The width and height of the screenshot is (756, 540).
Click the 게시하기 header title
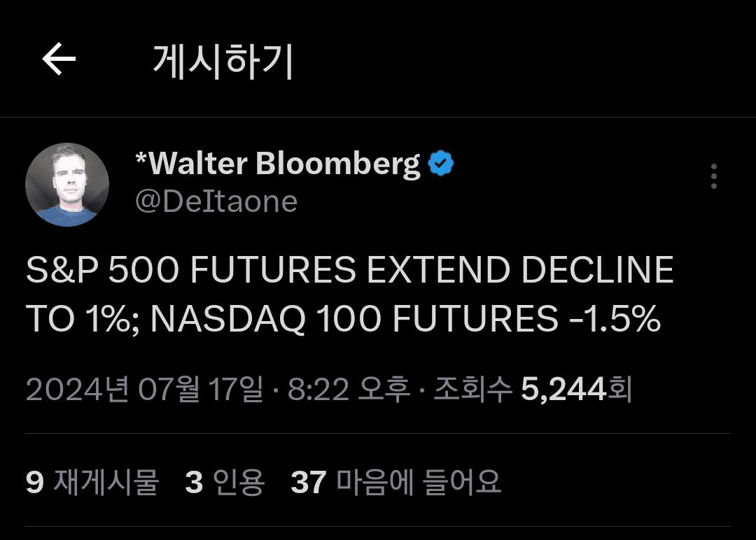(x=223, y=61)
